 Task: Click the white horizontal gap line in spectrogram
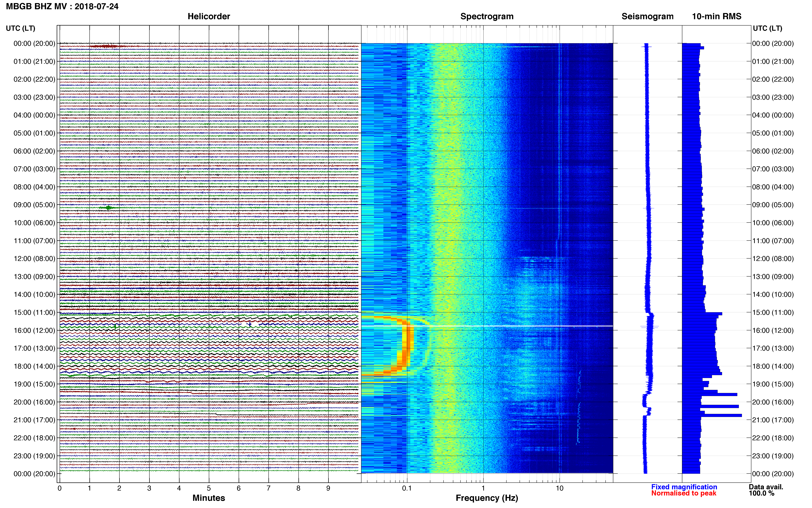point(487,326)
